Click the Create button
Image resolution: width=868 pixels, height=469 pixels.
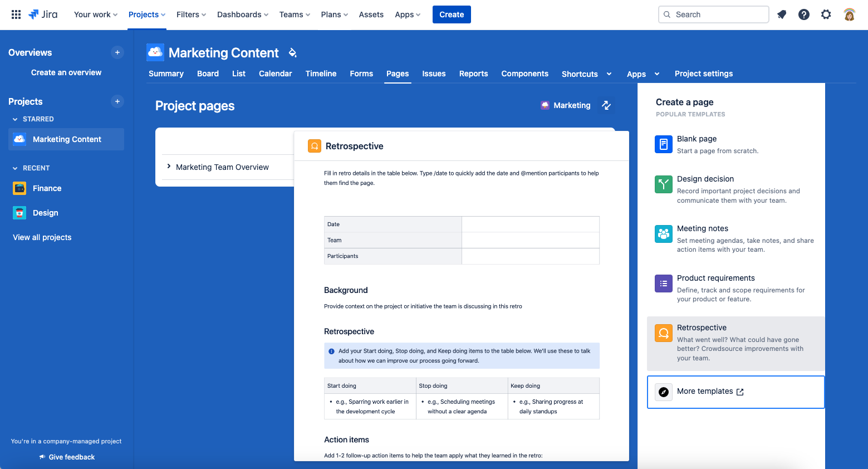(451, 14)
